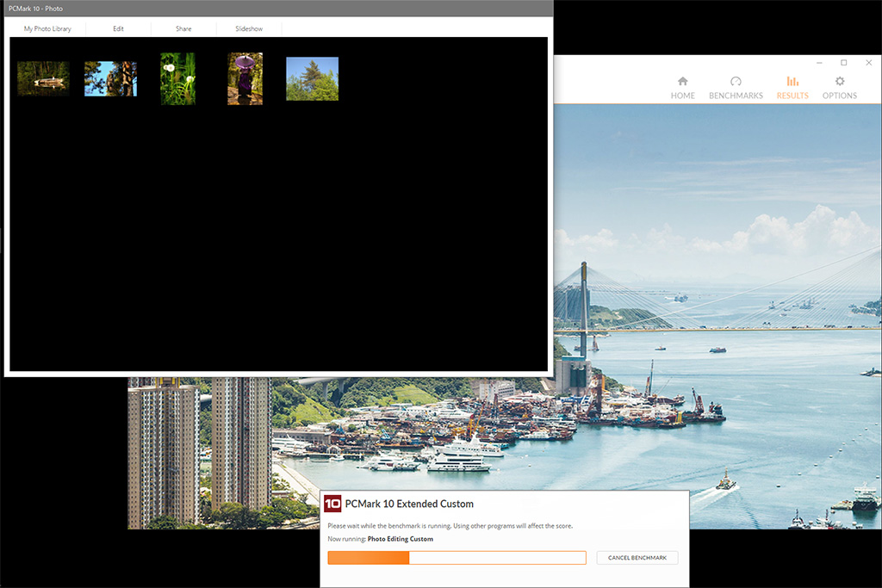Switch to the Slideshow tab
Image resolution: width=882 pixels, height=588 pixels.
coord(249,28)
